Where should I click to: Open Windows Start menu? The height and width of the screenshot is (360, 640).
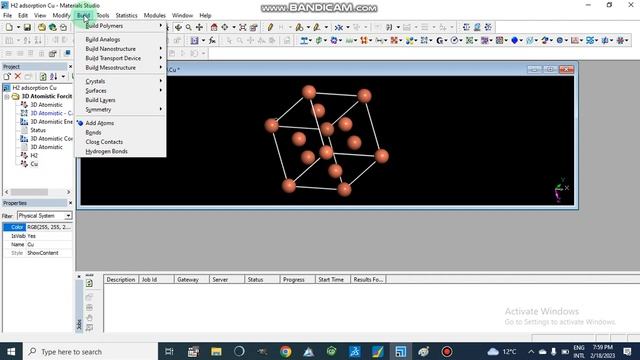point(11,351)
